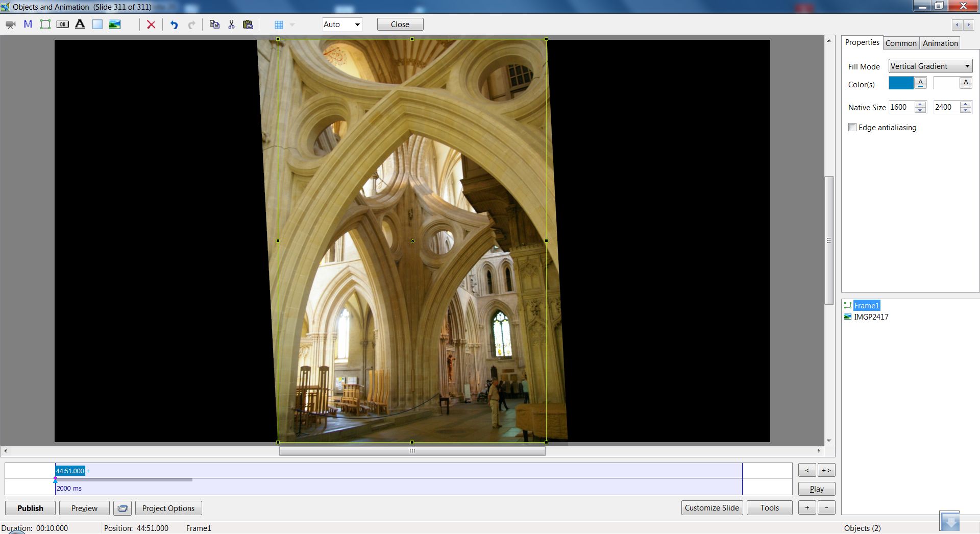Click the right-middle handle of the frame
Image resolution: width=980 pixels, height=534 pixels.
tap(546, 240)
